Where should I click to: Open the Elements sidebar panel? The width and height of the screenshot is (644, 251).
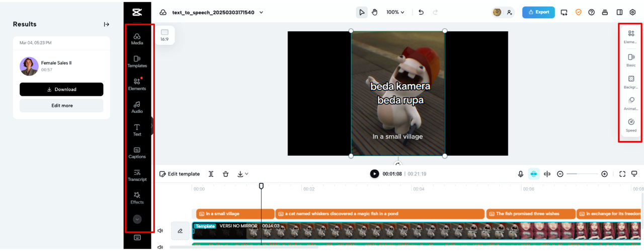click(137, 84)
